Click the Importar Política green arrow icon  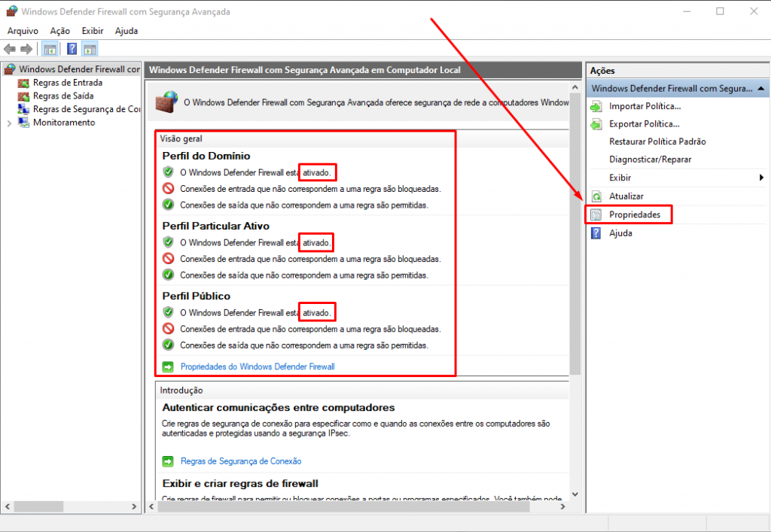point(596,107)
